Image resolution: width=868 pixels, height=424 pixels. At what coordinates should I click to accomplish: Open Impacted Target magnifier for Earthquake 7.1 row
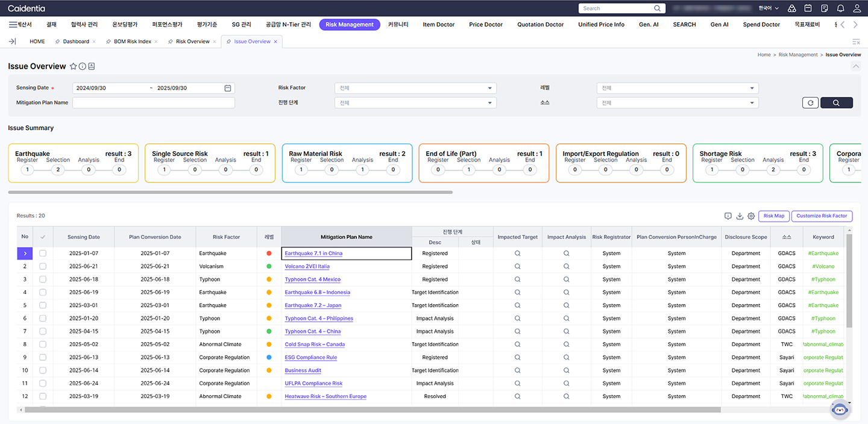pyautogui.click(x=517, y=254)
